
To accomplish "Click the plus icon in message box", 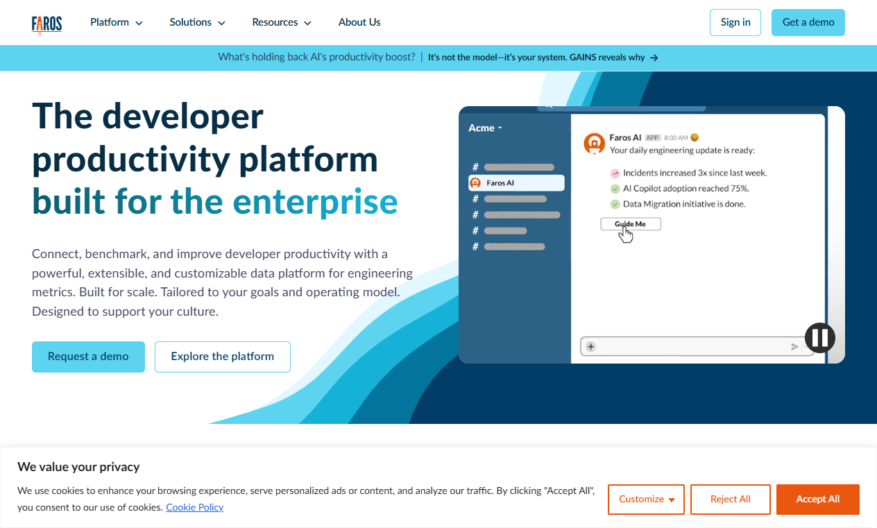I will coord(591,346).
